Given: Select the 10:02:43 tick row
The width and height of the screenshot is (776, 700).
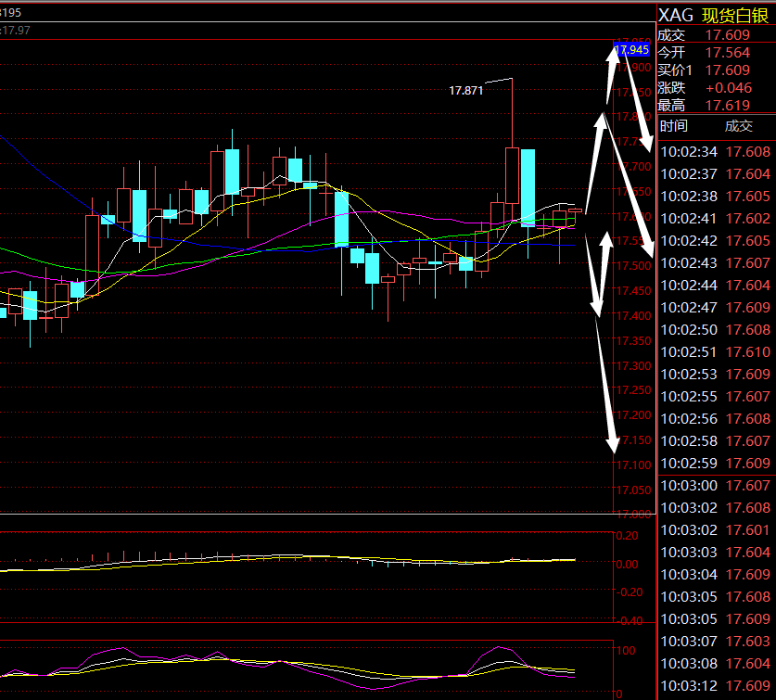Looking at the screenshot, I should point(716,263).
